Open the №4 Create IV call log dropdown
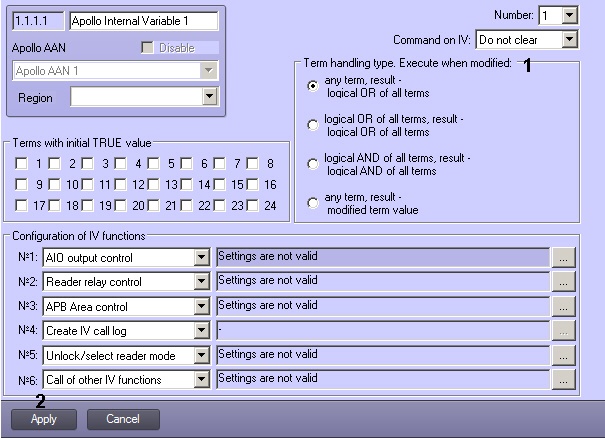Screen dimensions: 605x438 201,331
